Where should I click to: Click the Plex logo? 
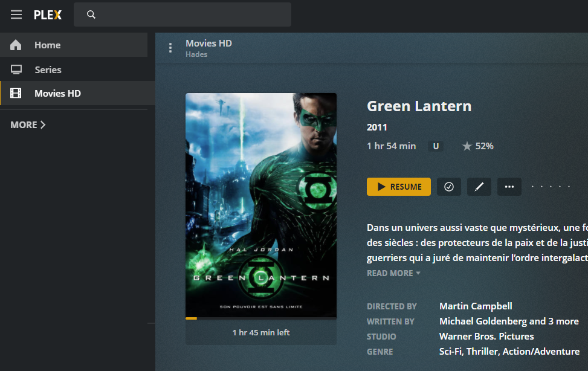[x=48, y=15]
